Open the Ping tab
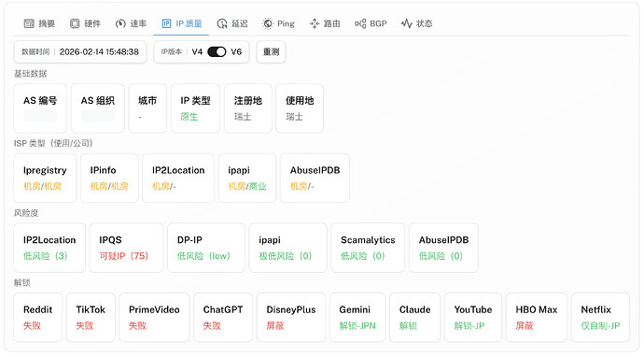This screenshot has height=357, width=644. [278, 23]
